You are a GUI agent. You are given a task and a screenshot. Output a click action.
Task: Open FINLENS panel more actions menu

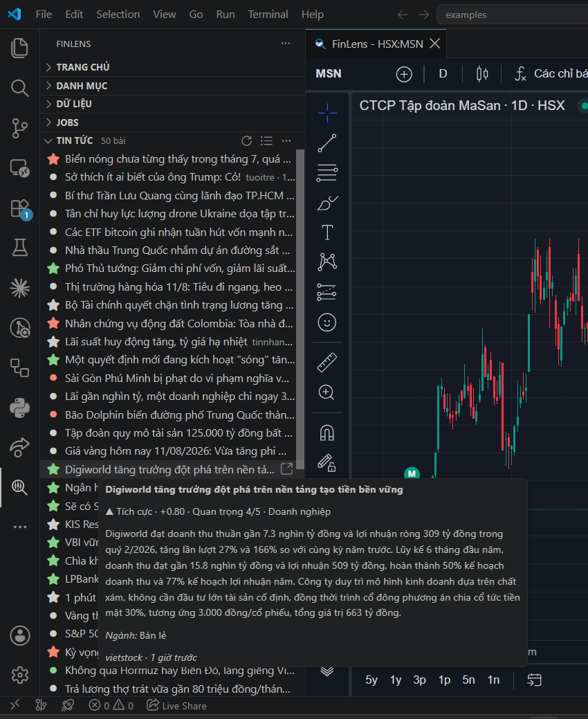(x=286, y=44)
